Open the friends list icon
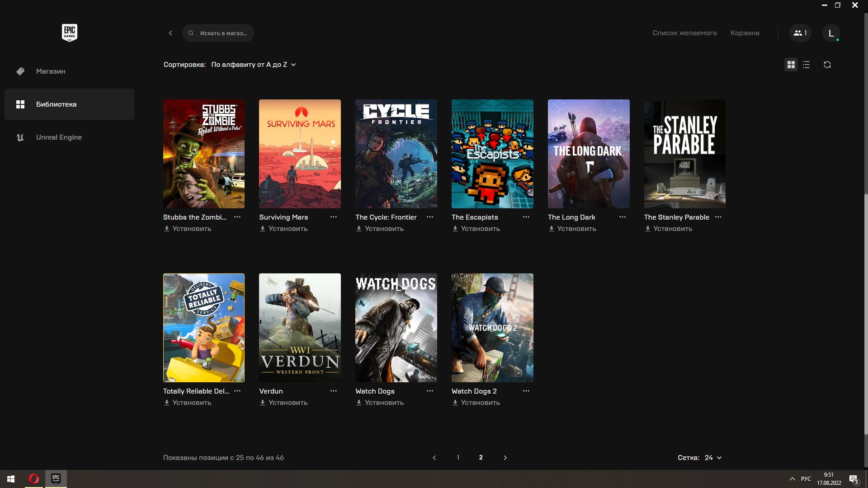The width and height of the screenshot is (868, 488). click(800, 33)
